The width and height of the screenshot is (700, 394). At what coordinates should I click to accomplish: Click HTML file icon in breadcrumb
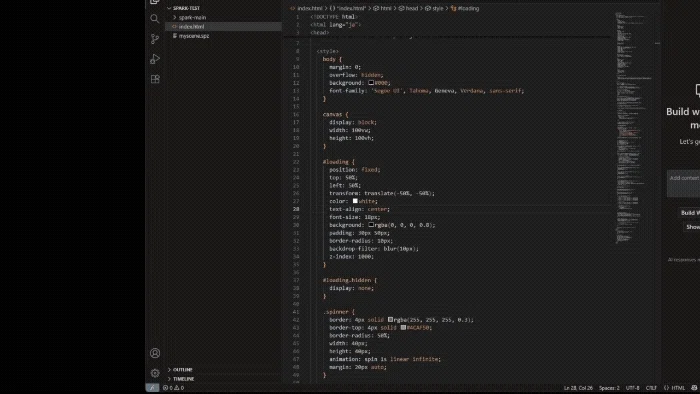[x=292, y=8]
